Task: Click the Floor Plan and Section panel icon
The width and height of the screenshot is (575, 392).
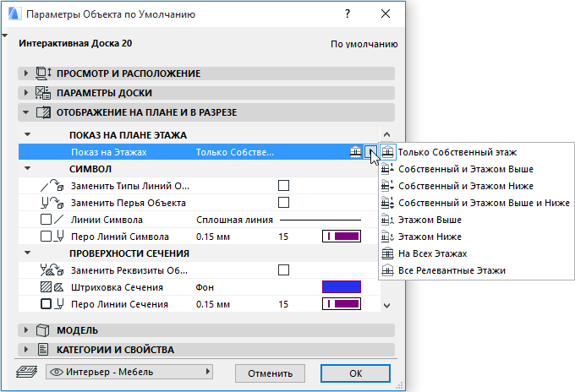Action: [43, 112]
